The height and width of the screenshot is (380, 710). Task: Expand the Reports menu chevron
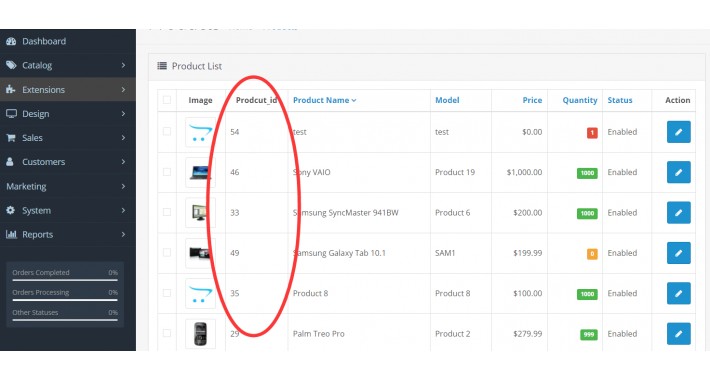(x=123, y=234)
